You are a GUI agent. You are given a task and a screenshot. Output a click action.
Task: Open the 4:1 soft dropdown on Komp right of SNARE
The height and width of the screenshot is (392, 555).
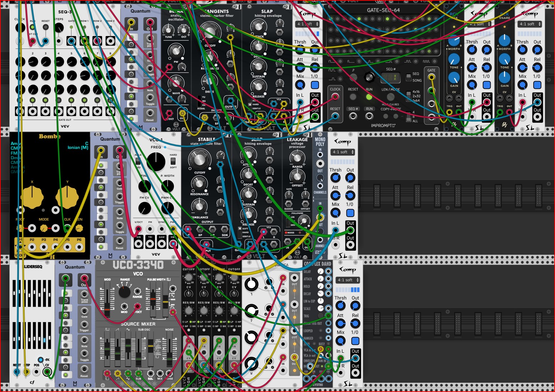tap(530, 24)
